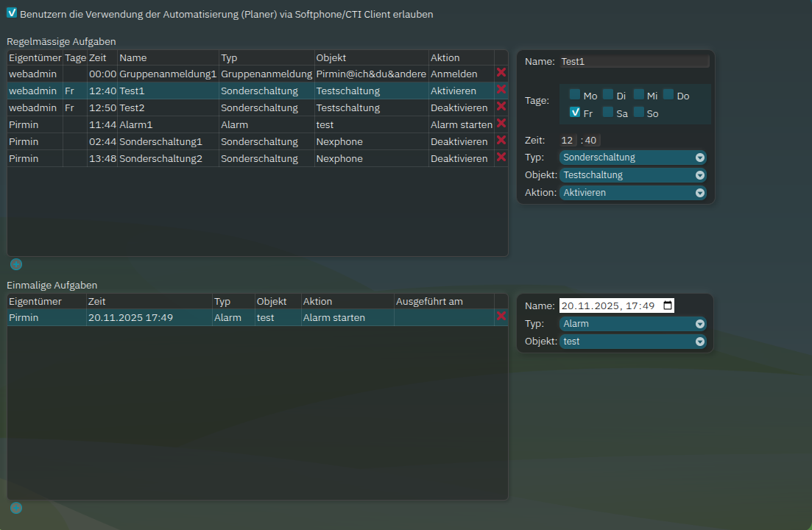Enable the Mo weekday checkbox

[x=575, y=94]
